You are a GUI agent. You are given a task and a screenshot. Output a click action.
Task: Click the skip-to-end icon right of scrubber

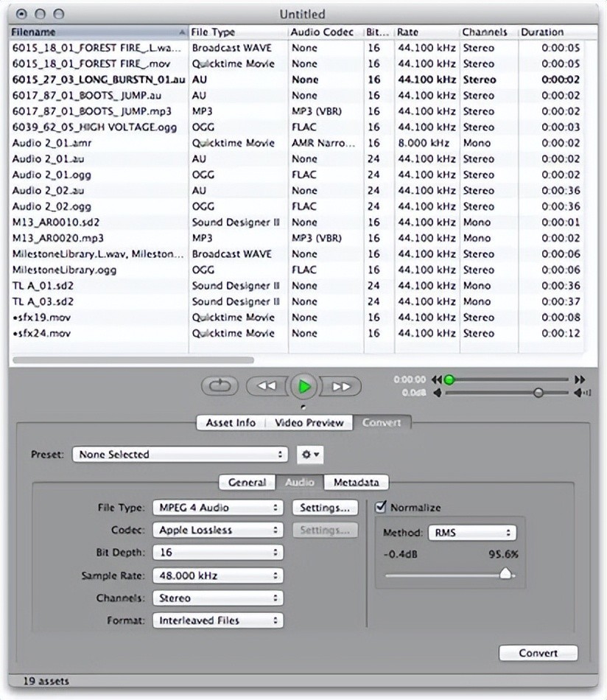pos(580,379)
